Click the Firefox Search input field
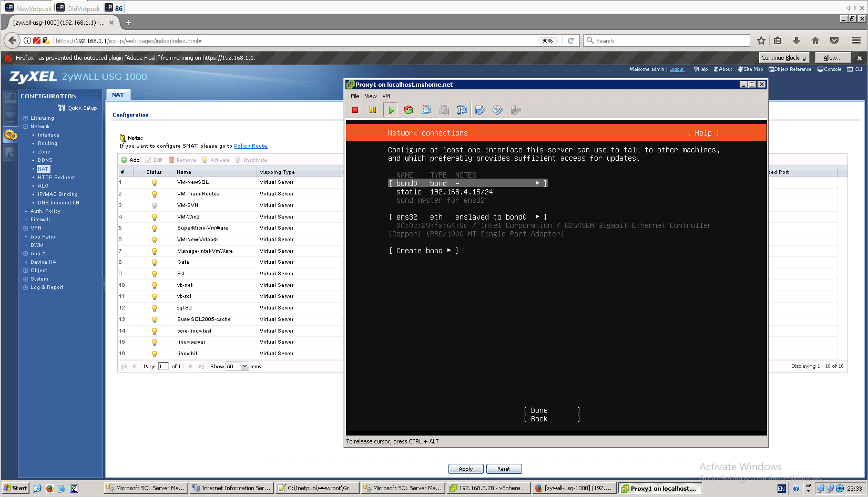Screen dimensions: 868x497 click(x=667, y=40)
